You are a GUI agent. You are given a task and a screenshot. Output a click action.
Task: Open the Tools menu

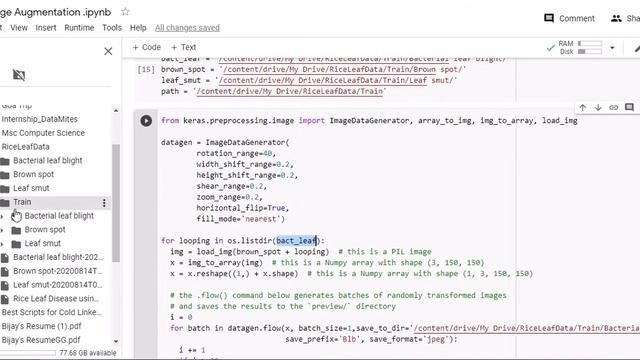[x=112, y=28]
